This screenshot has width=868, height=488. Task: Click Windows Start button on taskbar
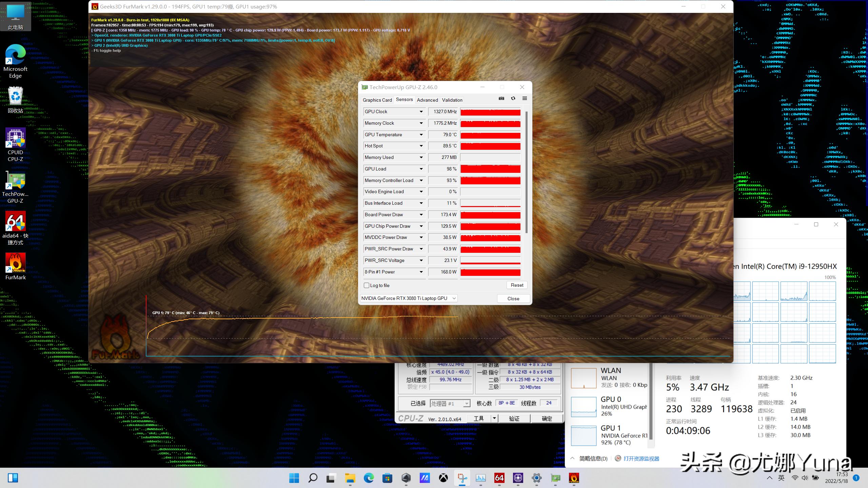pyautogui.click(x=294, y=478)
